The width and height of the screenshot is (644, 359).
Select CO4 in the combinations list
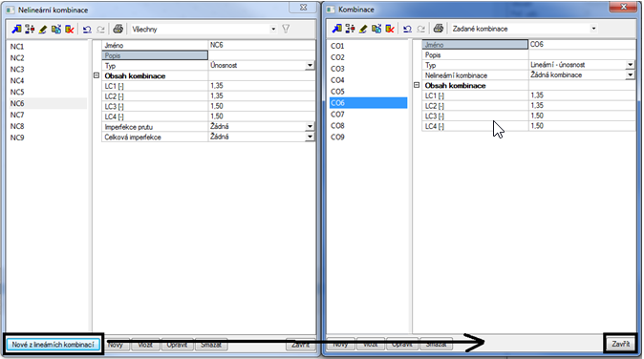coord(337,80)
